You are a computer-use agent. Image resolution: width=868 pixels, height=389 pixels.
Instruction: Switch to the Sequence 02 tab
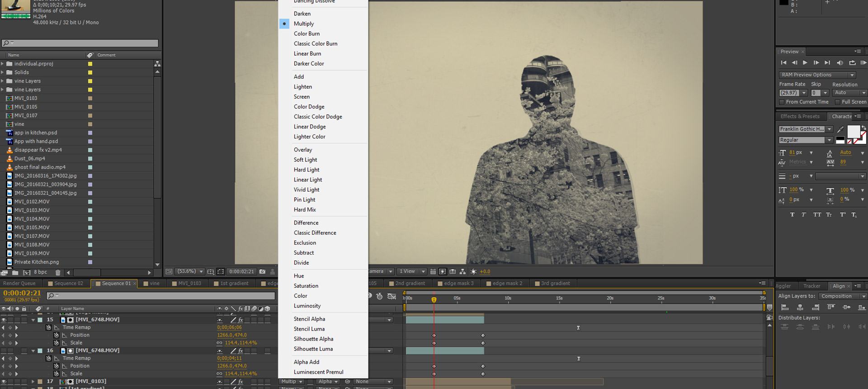pos(68,284)
